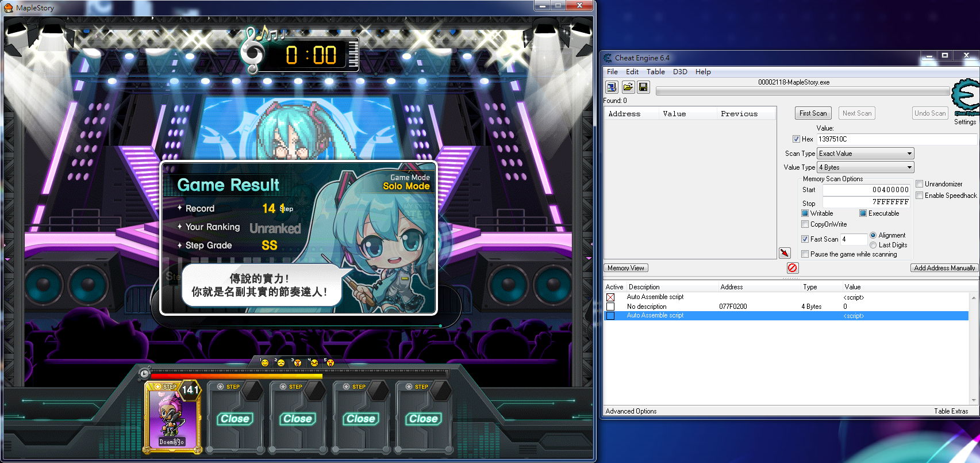The height and width of the screenshot is (463, 980).
Task: Activate the highlighted Auto Assemble script checkbox
Action: tap(610, 316)
